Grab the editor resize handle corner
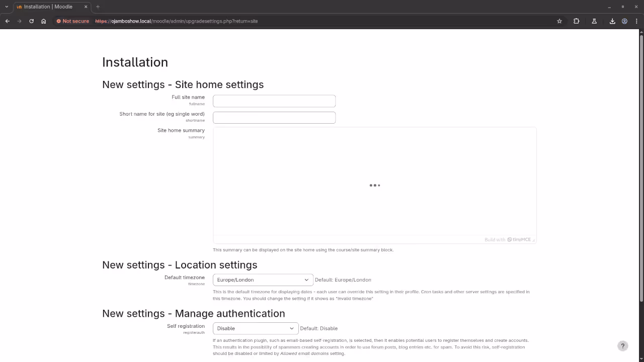 534,240
